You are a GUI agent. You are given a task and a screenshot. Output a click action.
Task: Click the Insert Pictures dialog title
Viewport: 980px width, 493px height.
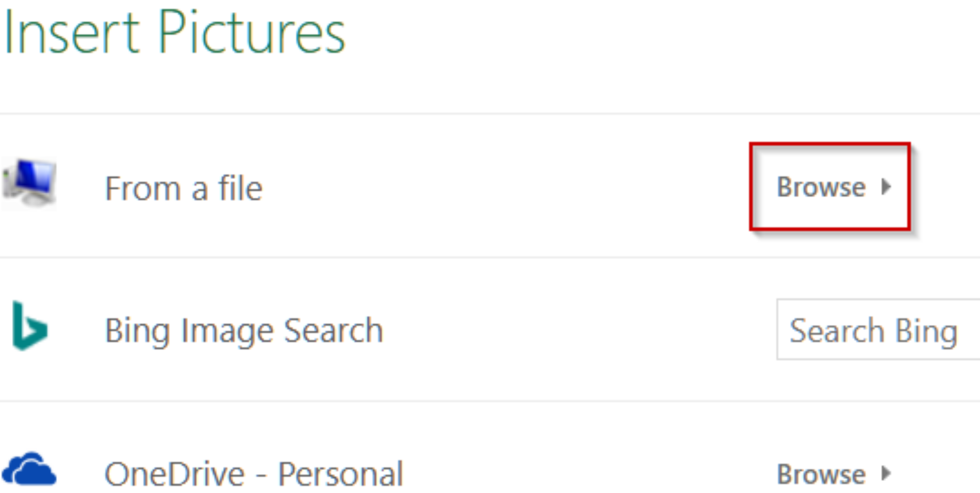[175, 34]
